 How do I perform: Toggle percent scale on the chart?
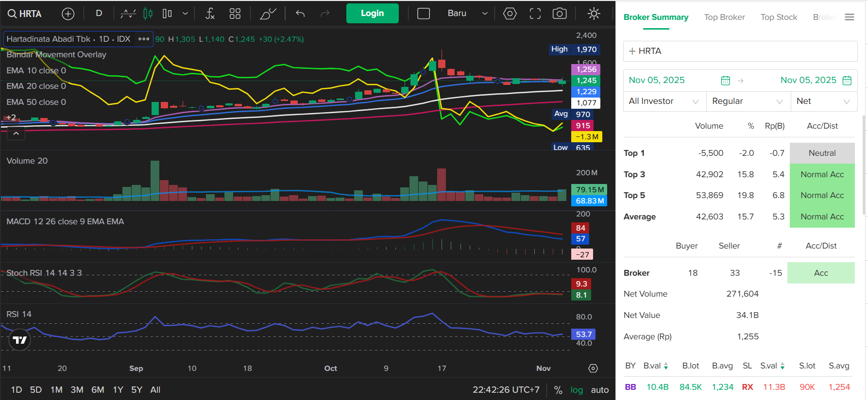[x=558, y=390]
